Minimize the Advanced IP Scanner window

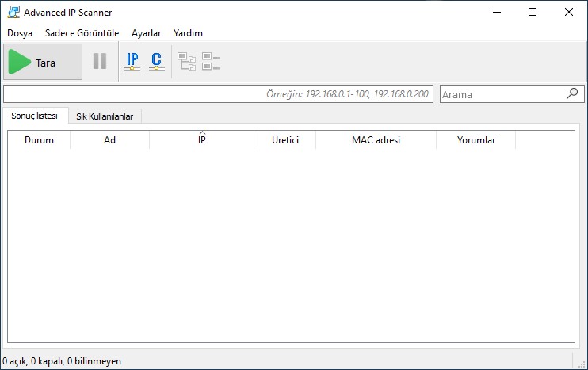click(x=497, y=13)
